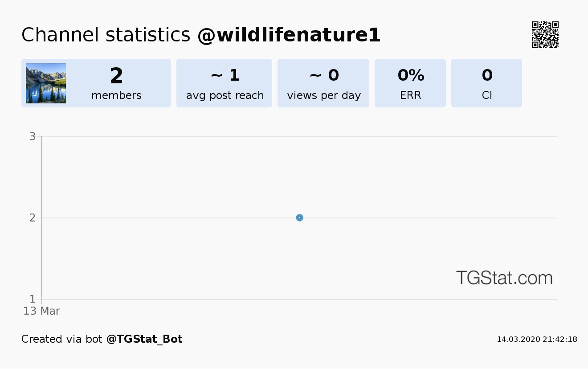Select the views per day card

tap(323, 83)
